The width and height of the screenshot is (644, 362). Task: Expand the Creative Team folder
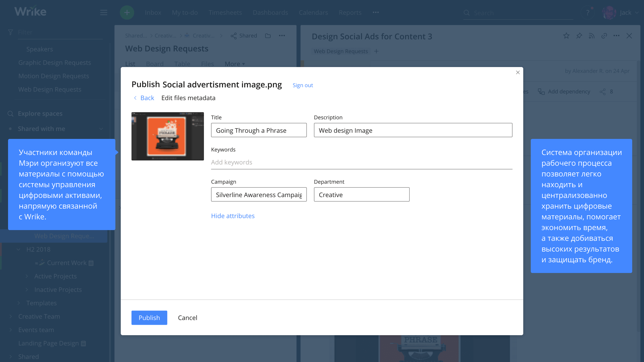(11, 316)
